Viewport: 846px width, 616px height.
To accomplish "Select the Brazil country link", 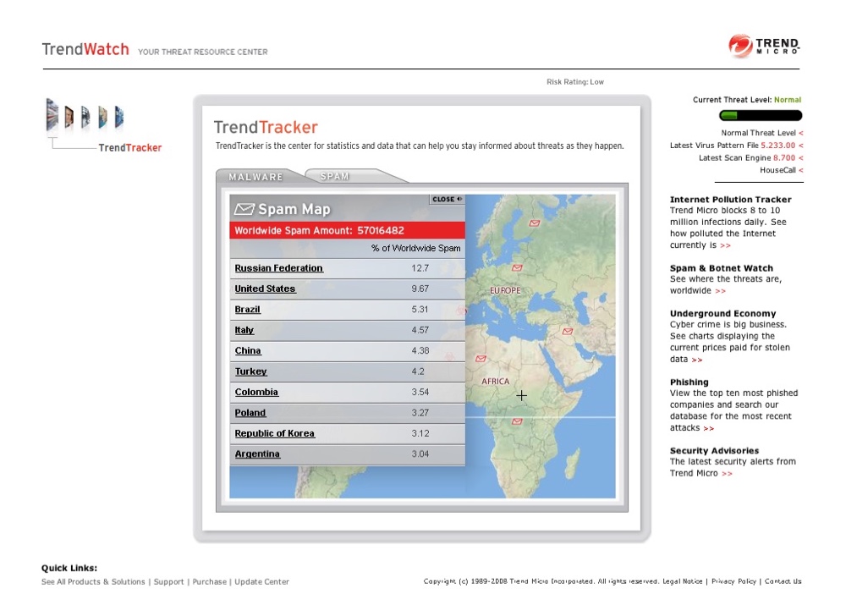I will tap(247, 310).
